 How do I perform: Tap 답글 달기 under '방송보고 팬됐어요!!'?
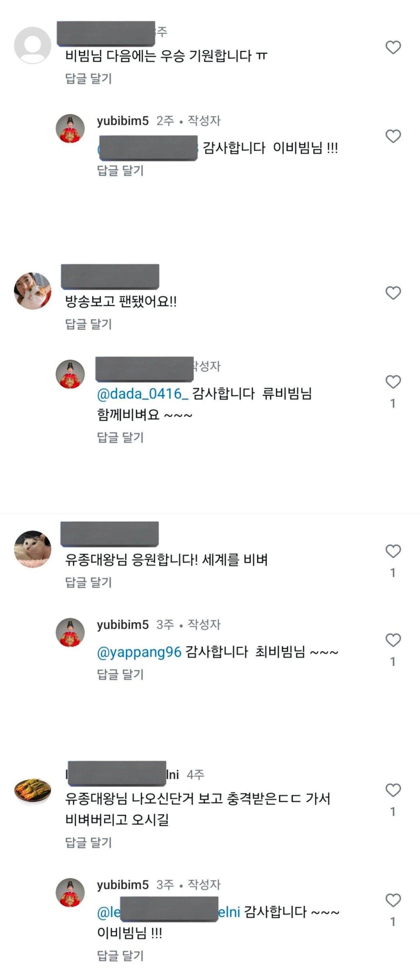click(88, 324)
